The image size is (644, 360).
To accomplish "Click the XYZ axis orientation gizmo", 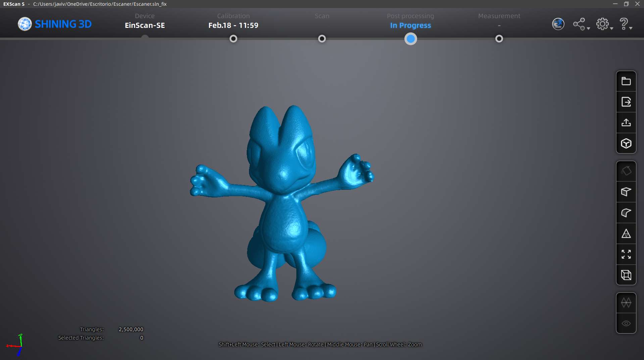I will tap(15, 345).
